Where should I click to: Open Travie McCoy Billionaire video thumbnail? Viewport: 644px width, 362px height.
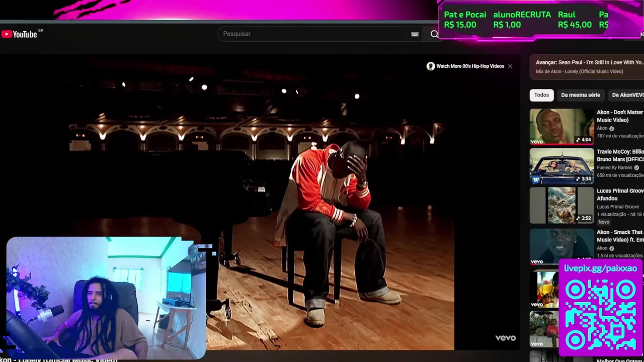561,166
